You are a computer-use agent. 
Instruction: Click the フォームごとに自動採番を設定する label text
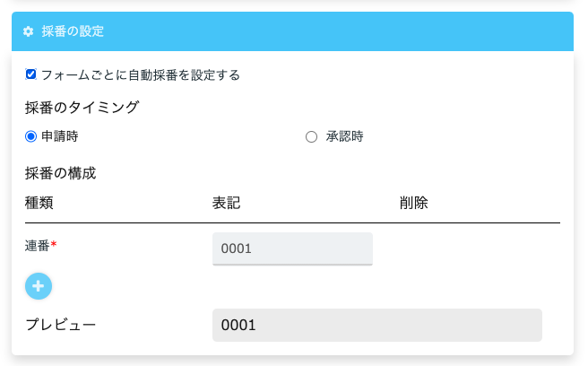tap(141, 75)
